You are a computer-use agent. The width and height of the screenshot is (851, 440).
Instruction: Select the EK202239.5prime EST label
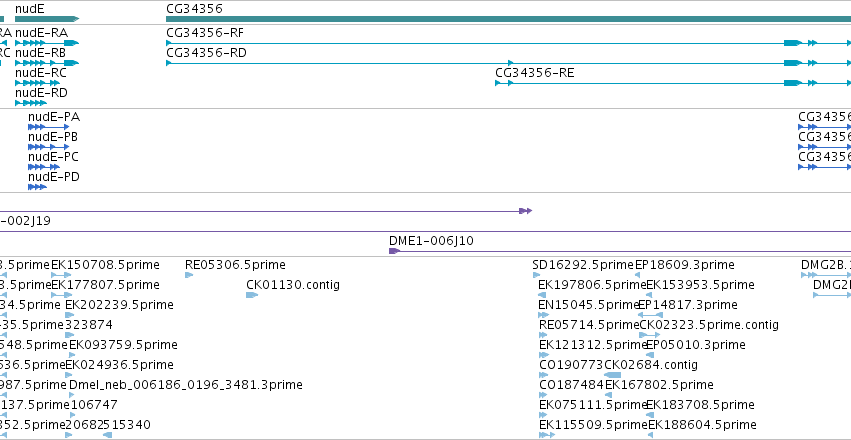pyautogui.click(x=119, y=305)
